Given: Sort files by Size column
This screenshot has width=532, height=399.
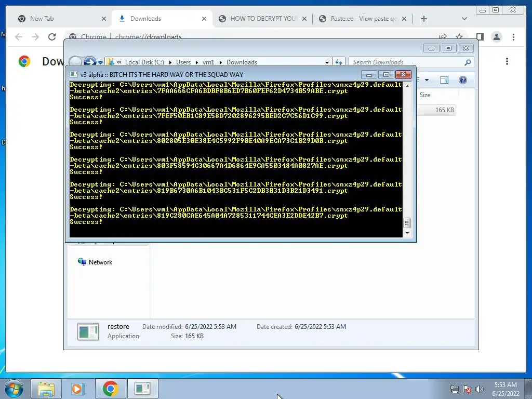Looking at the screenshot, I should coord(437,95).
